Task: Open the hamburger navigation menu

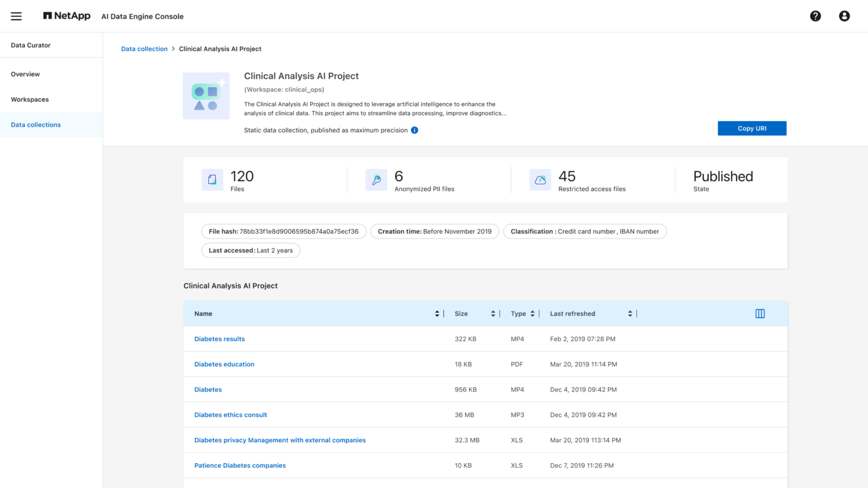Action: coord(16,16)
